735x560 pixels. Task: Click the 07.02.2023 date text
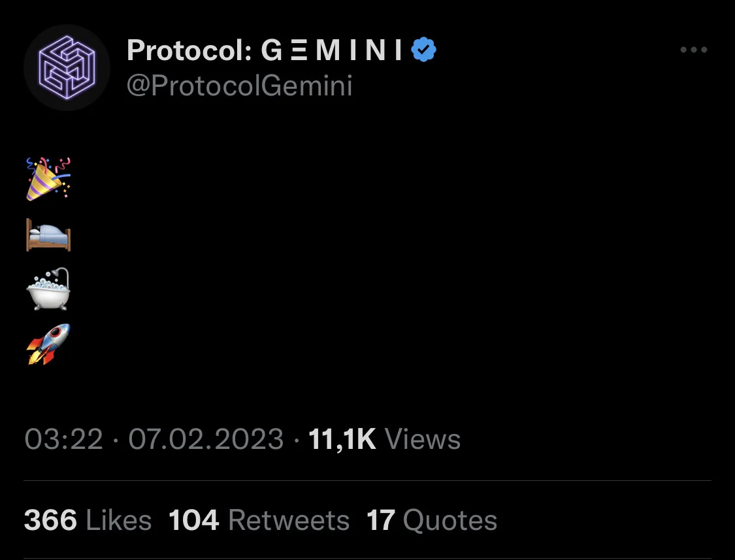pyautogui.click(x=206, y=440)
